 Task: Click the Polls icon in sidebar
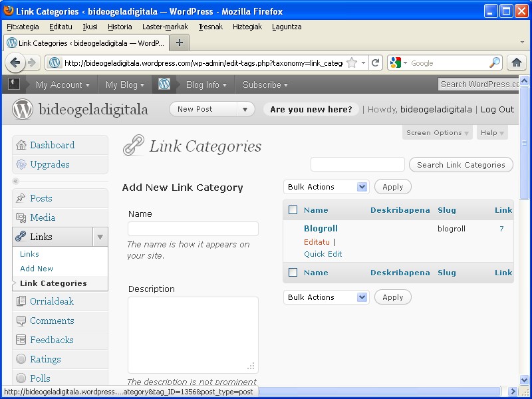[x=21, y=378]
